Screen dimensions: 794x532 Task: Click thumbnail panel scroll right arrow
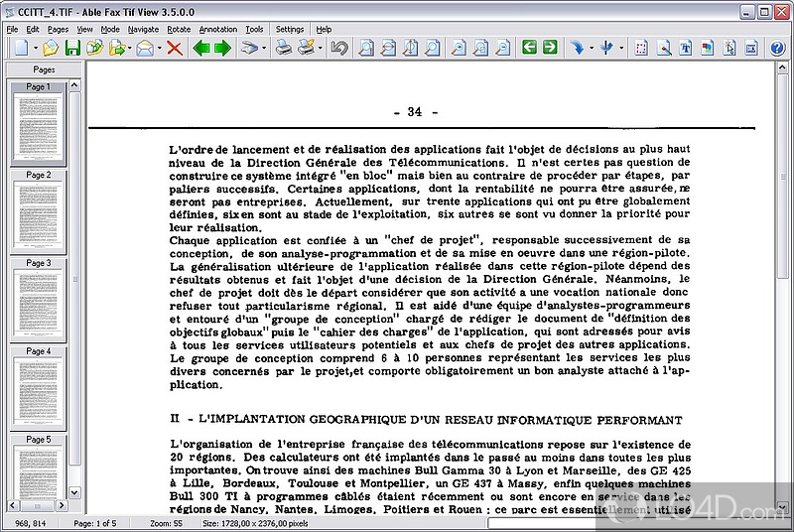tap(62, 505)
